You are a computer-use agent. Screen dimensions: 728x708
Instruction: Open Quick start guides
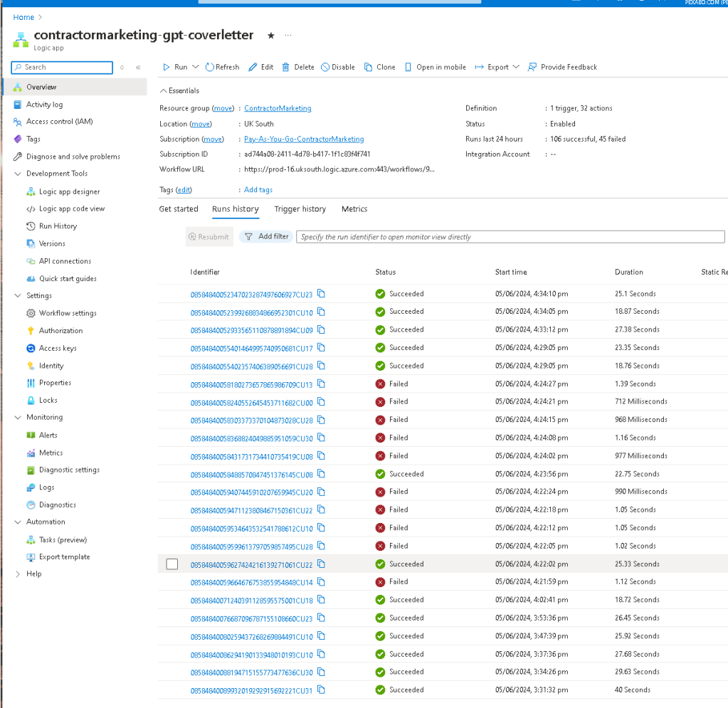coord(68,278)
